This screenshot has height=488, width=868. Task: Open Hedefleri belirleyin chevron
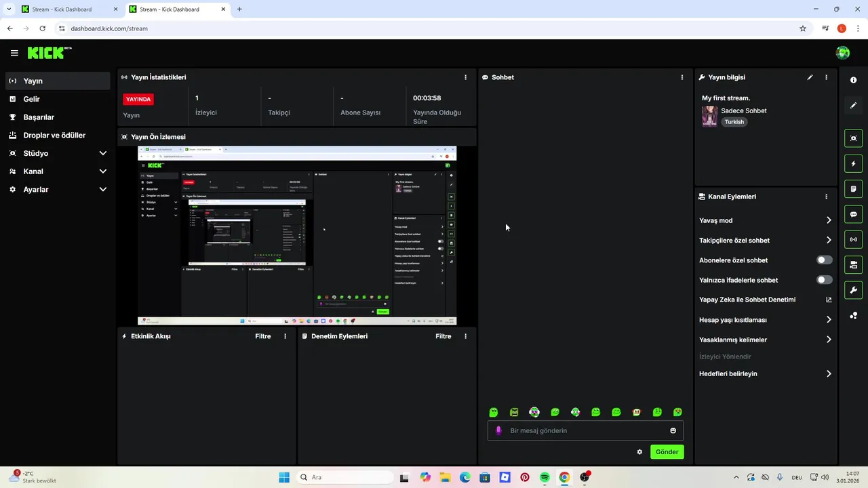tap(829, 373)
